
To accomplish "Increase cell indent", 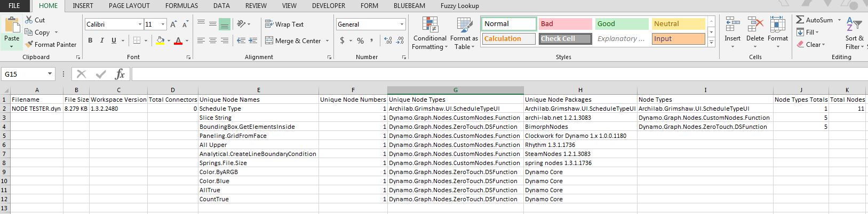I will (x=252, y=40).
